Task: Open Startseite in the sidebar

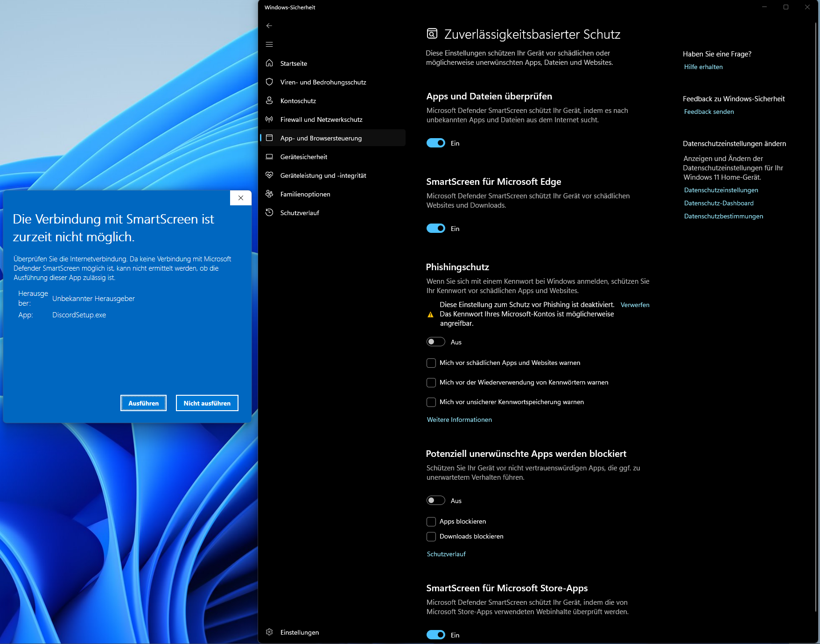Action: click(333, 63)
